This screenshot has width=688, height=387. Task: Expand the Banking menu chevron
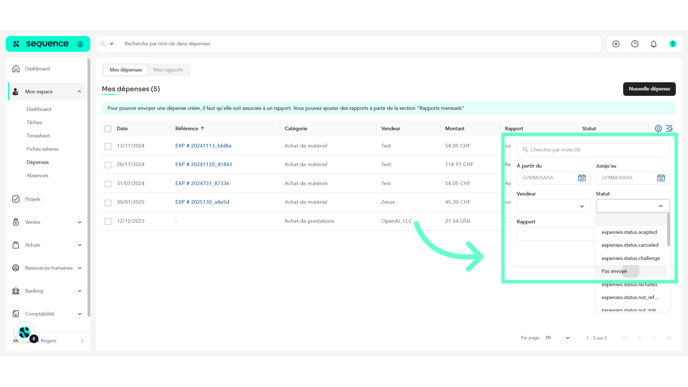(79, 291)
